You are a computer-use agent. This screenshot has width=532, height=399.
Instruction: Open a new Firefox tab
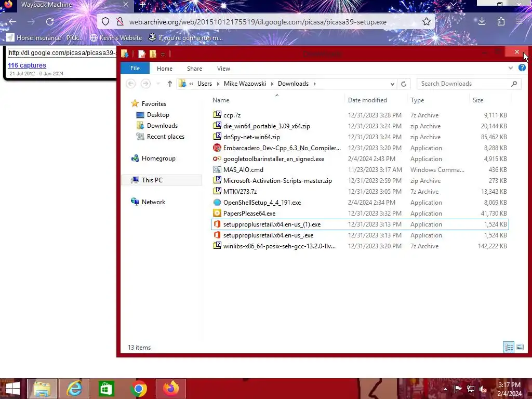pos(142,4)
